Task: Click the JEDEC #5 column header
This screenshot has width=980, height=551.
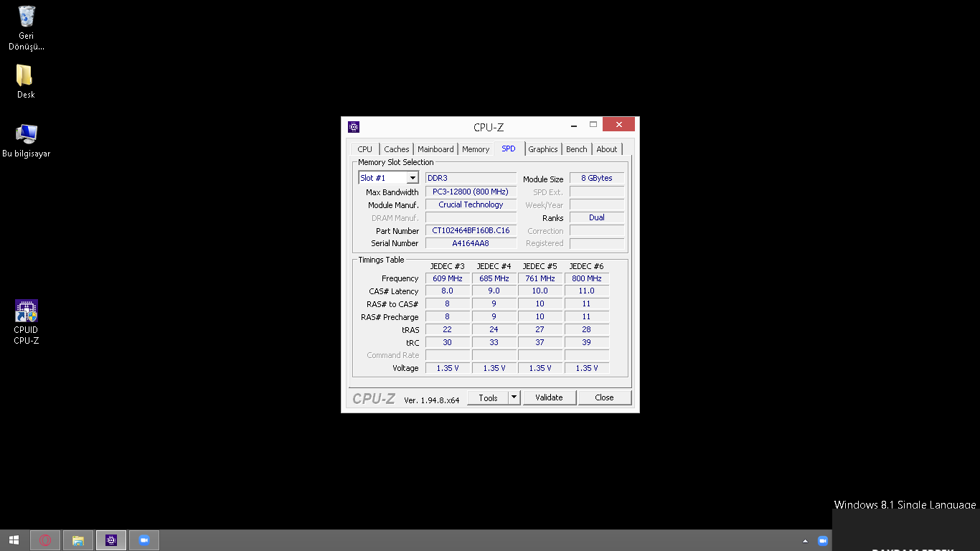Action: pos(540,266)
